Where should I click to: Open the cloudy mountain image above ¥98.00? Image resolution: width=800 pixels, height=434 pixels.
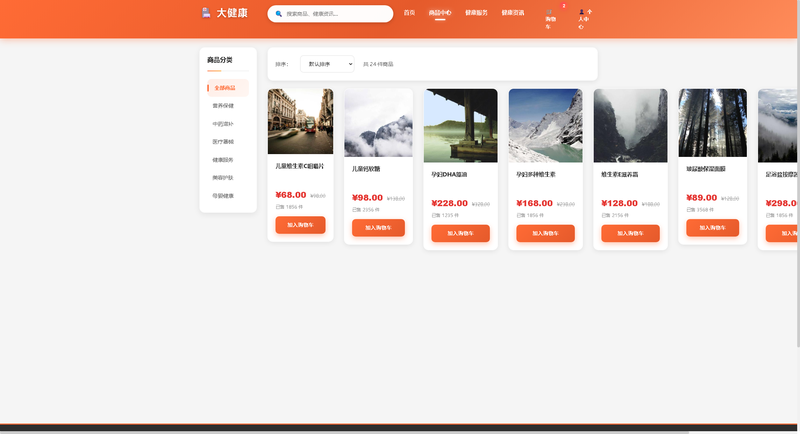378,123
